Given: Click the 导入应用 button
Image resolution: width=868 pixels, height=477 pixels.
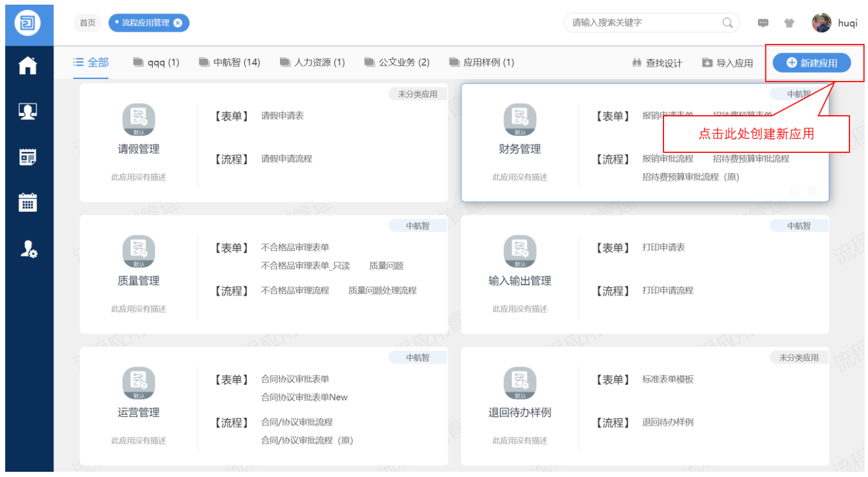Looking at the screenshot, I should 728,63.
